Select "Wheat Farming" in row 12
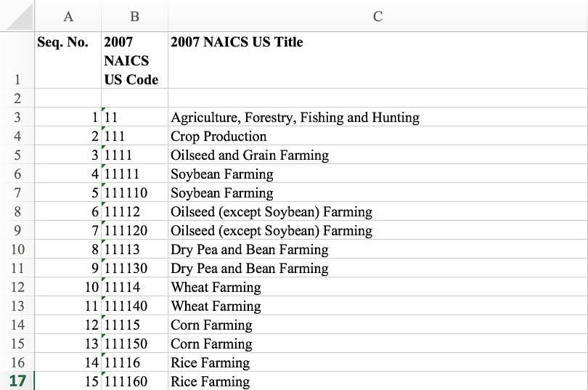Viewport: 588px width, 390px height. click(216, 288)
